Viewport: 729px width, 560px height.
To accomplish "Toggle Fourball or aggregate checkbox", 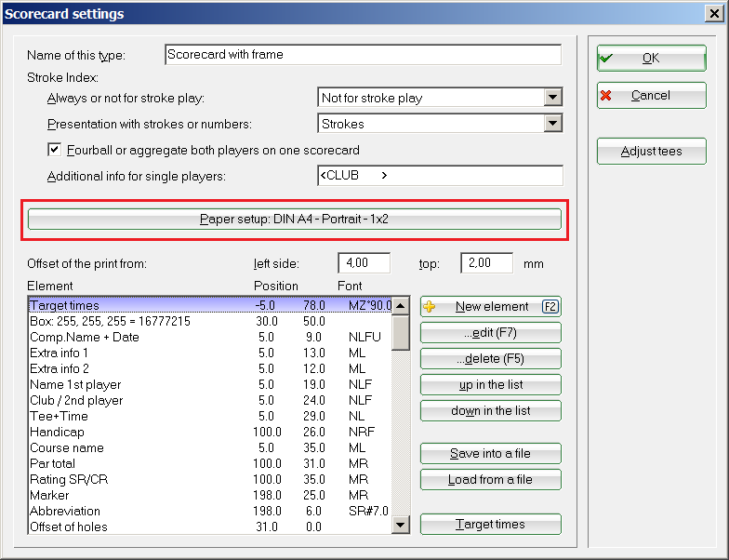I will (54, 150).
